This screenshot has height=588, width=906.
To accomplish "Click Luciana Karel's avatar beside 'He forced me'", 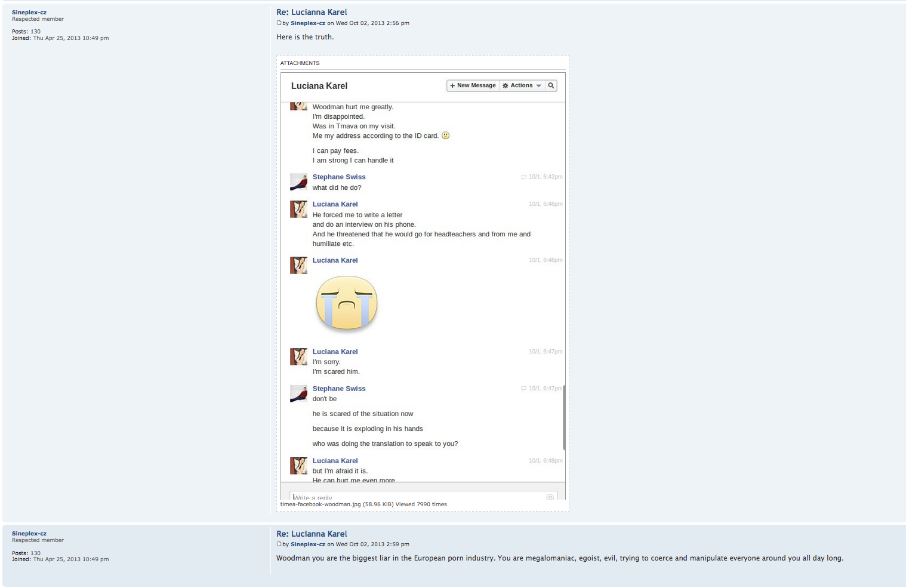I will point(298,209).
